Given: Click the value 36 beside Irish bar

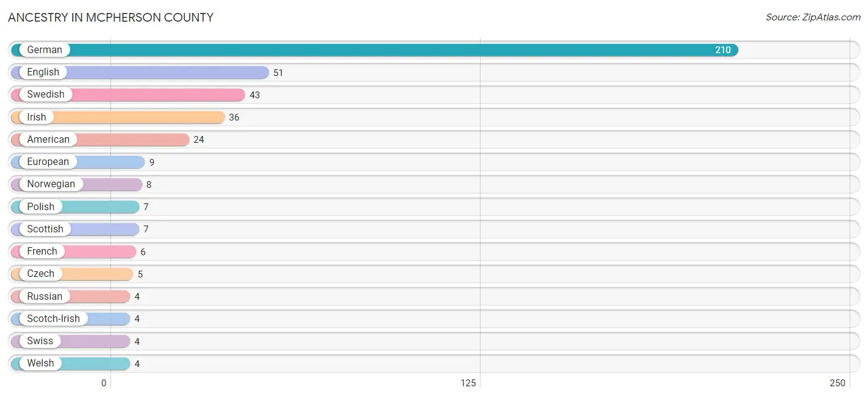Looking at the screenshot, I should point(234,117).
